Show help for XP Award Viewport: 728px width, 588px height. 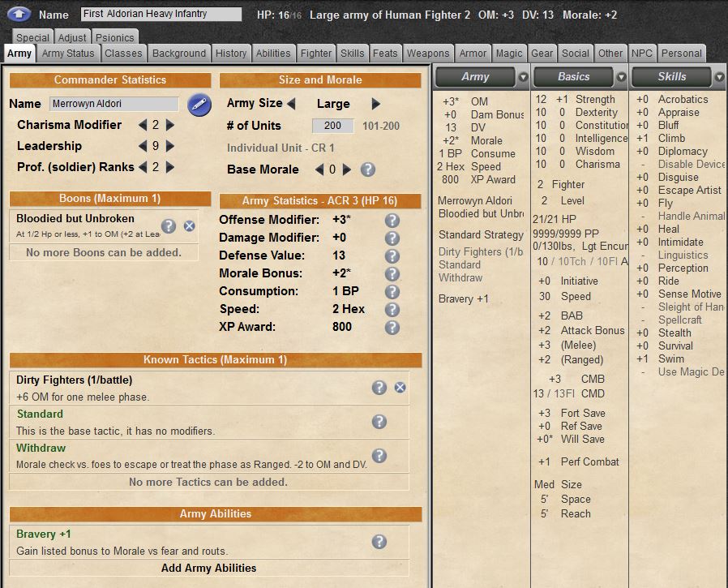click(392, 328)
